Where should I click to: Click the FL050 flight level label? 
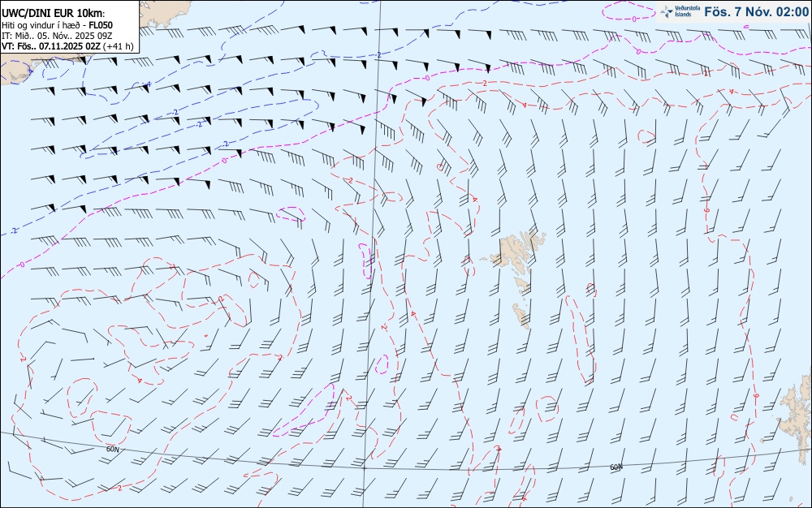click(101, 25)
